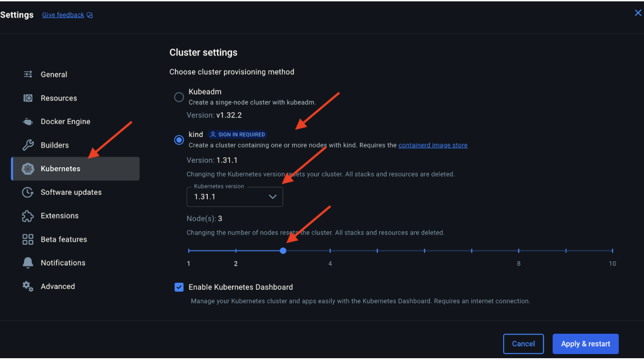
Task: Click the Resources disk icon
Action: [x=28, y=98]
